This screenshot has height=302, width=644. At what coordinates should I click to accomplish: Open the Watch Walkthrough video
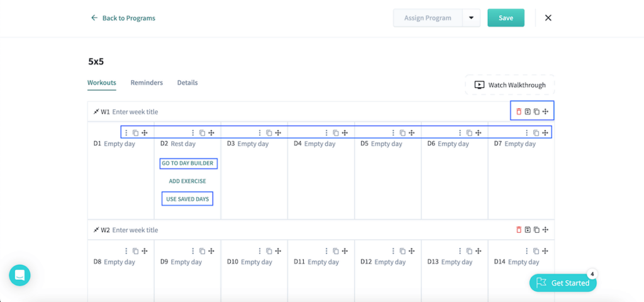pyautogui.click(x=510, y=85)
